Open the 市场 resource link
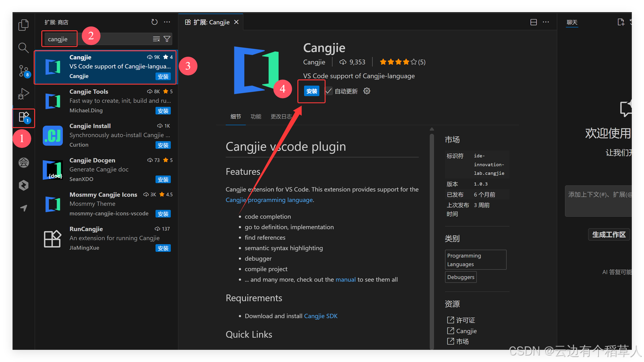This screenshot has width=644, height=362. [x=458, y=341]
